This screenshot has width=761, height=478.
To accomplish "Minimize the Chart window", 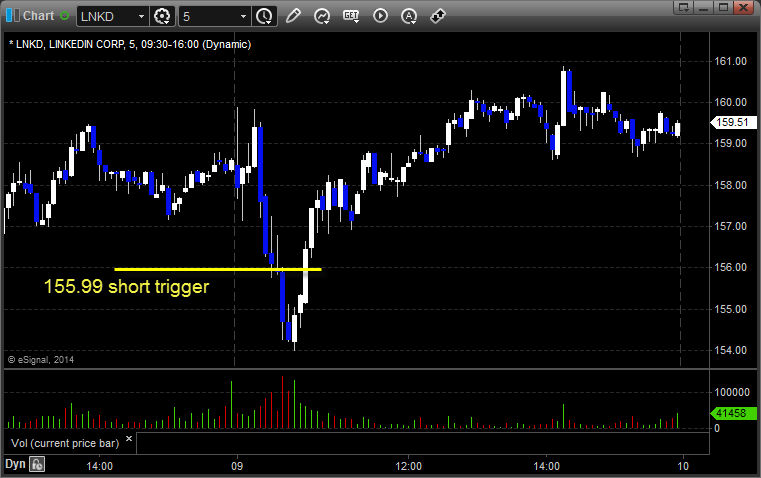I will [x=704, y=7].
